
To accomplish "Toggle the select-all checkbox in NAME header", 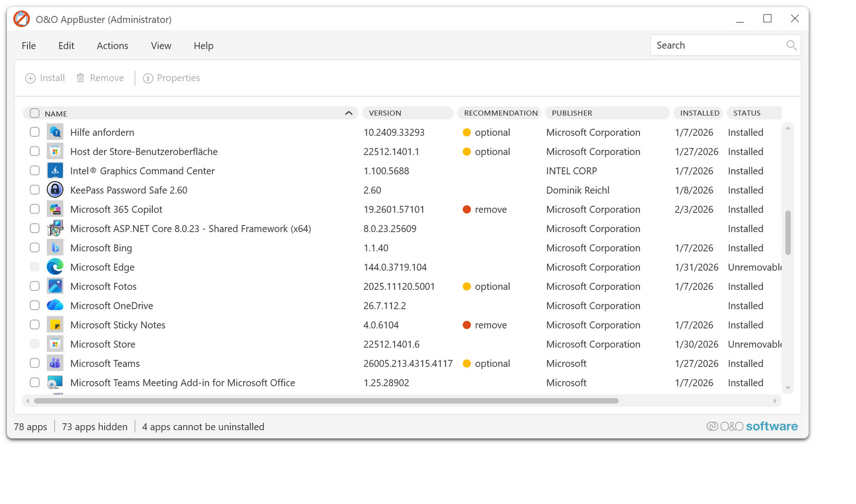I will click(35, 113).
